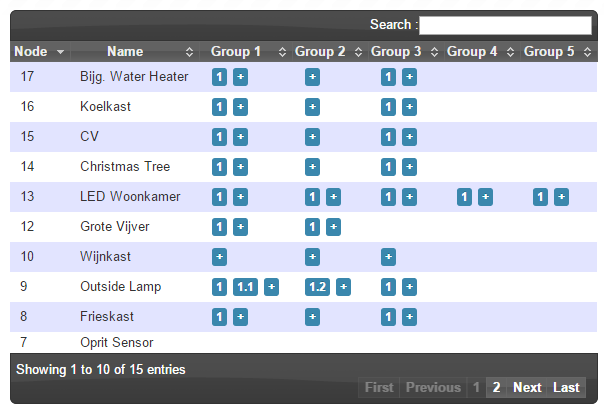The width and height of the screenshot is (604, 417).
Task: Jump to the Last page
Action: 566,388
